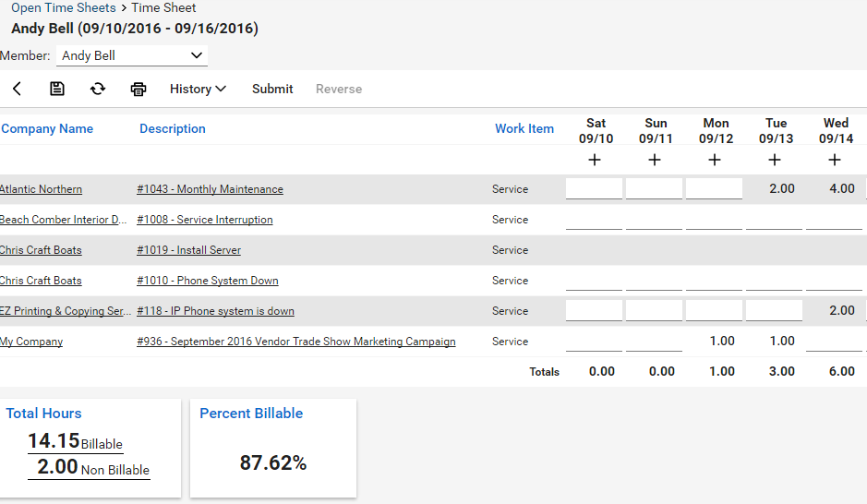Click the refresh icon in toolbar
The image size is (867, 504).
[x=98, y=90]
